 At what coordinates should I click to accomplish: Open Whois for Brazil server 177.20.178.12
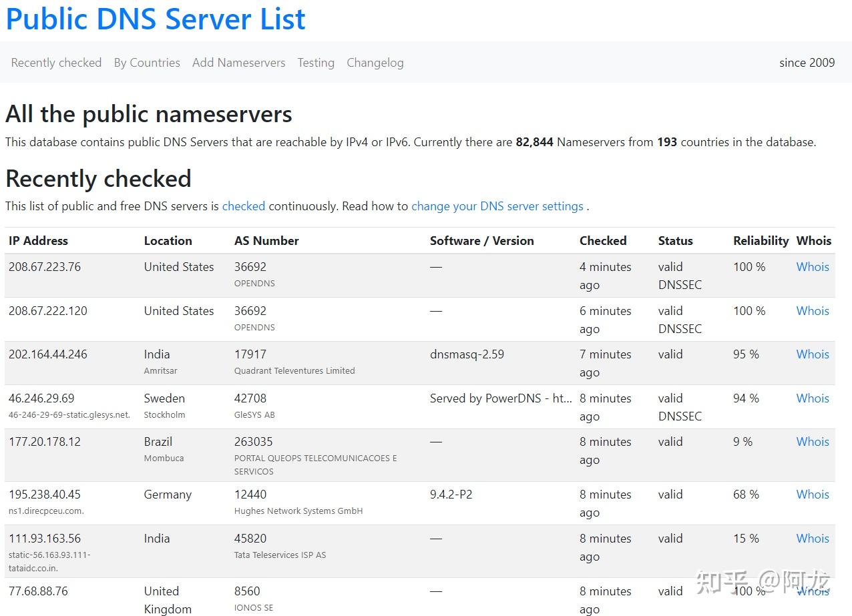click(813, 442)
